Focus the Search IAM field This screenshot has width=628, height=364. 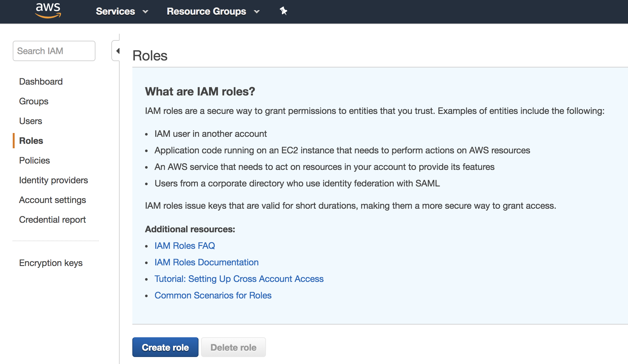54,51
